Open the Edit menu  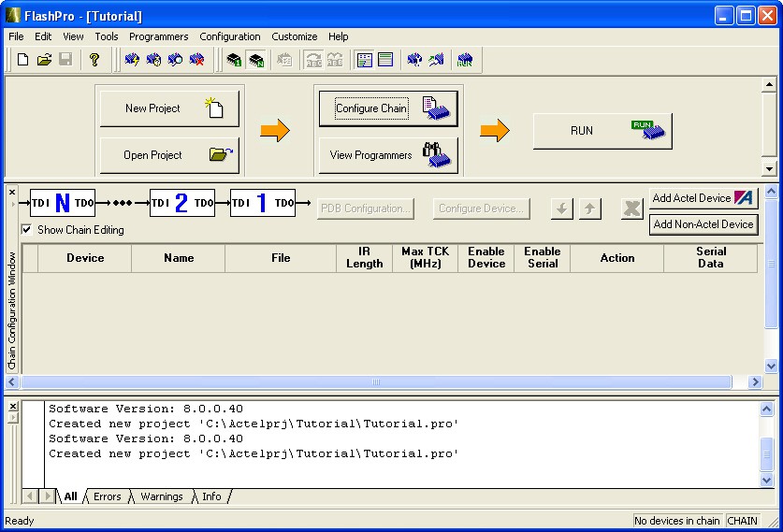tap(43, 36)
